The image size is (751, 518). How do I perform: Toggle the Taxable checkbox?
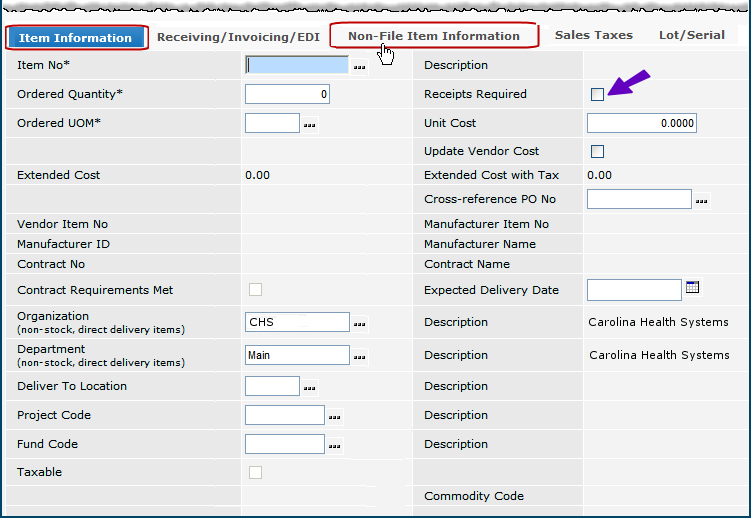coord(256,472)
